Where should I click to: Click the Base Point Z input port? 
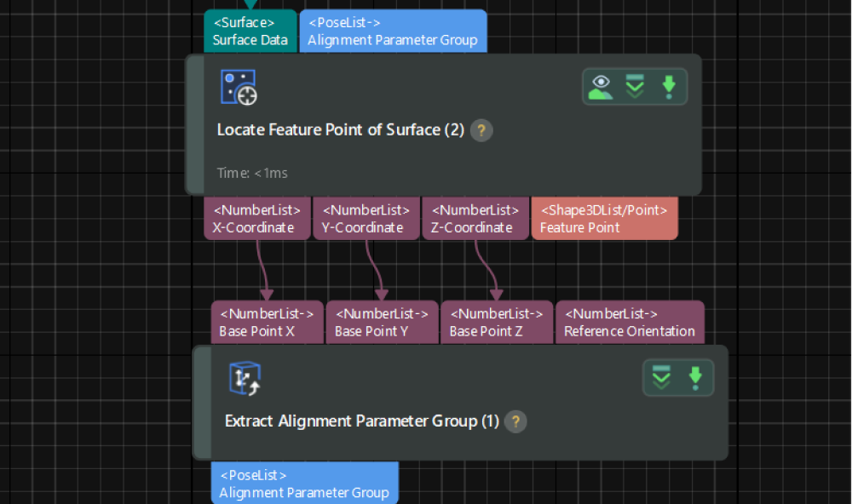[x=497, y=323]
